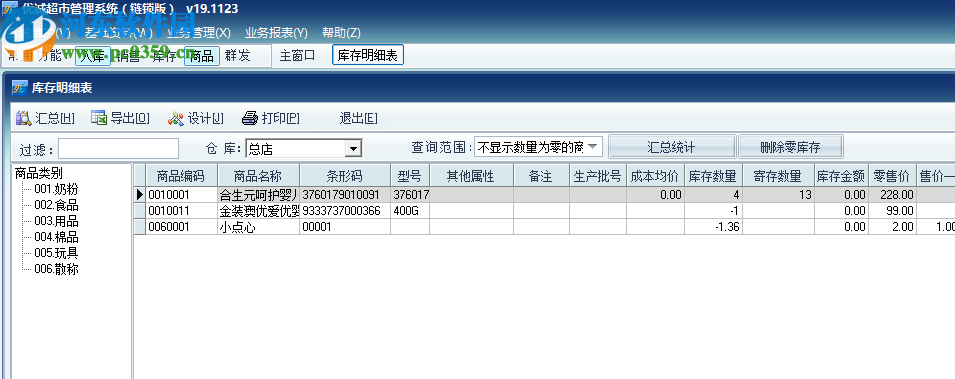
Task: Select category 006.散称 in the tree
Action: click(56, 269)
